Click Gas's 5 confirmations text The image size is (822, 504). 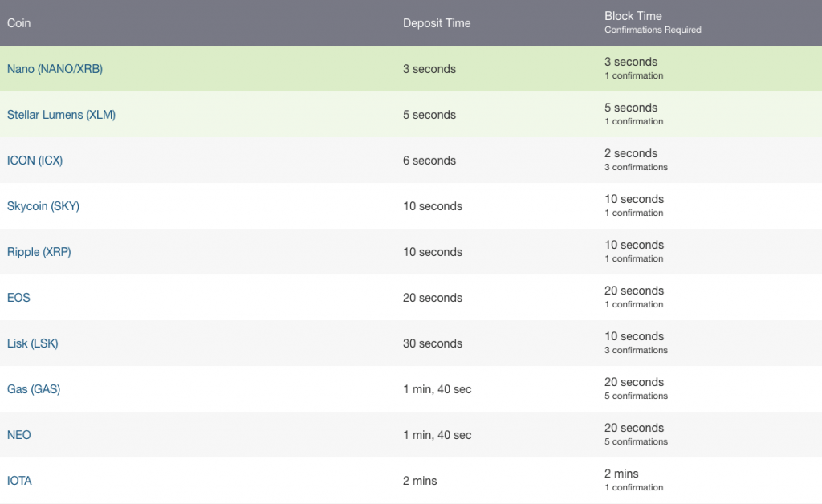[636, 396]
